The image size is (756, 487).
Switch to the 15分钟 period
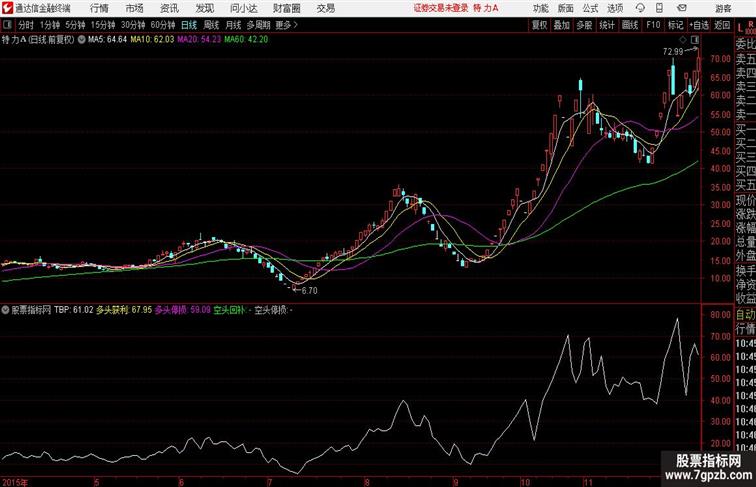[103, 25]
